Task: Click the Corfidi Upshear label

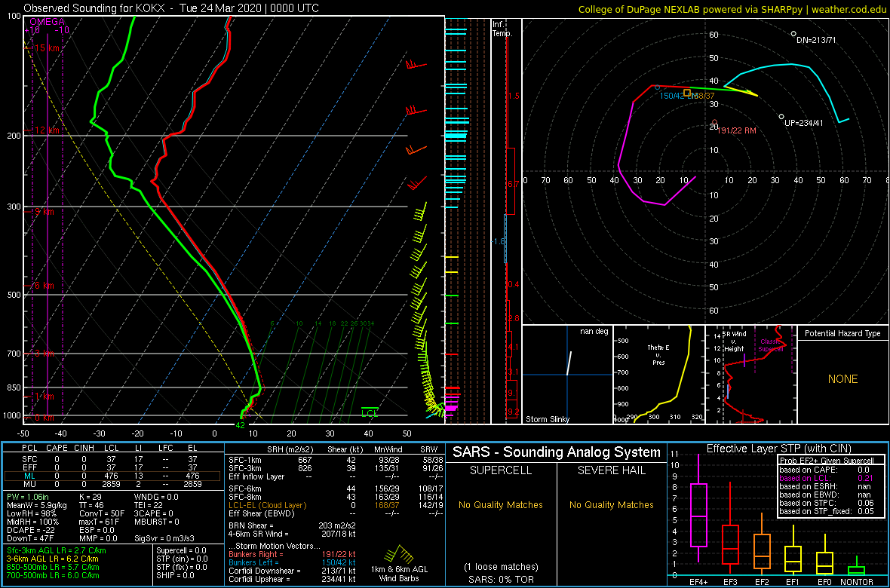Action: coord(260,579)
